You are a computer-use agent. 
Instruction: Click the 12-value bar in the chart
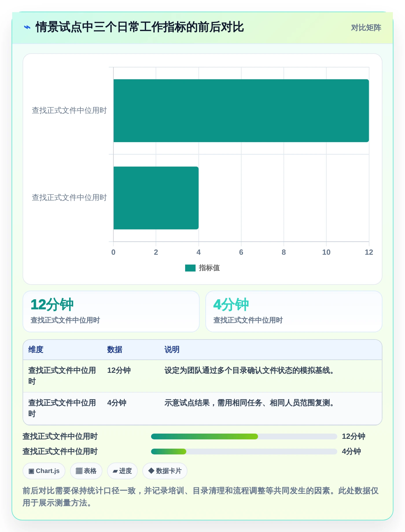(x=241, y=111)
